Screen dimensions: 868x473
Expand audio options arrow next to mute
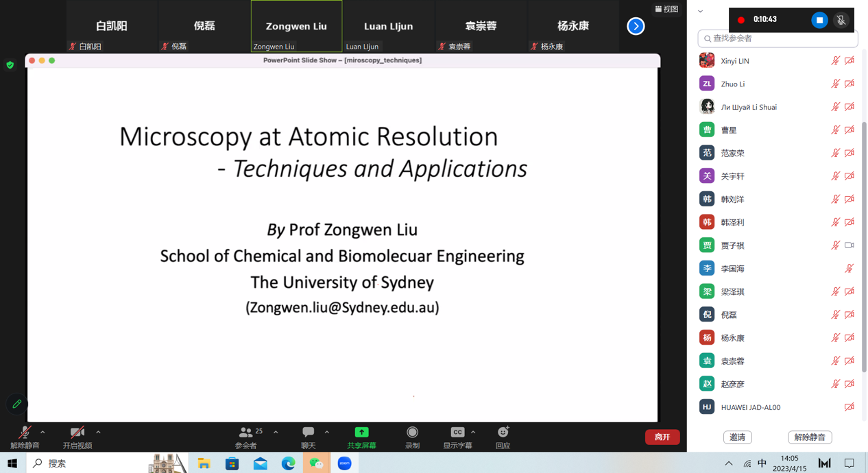point(43,433)
